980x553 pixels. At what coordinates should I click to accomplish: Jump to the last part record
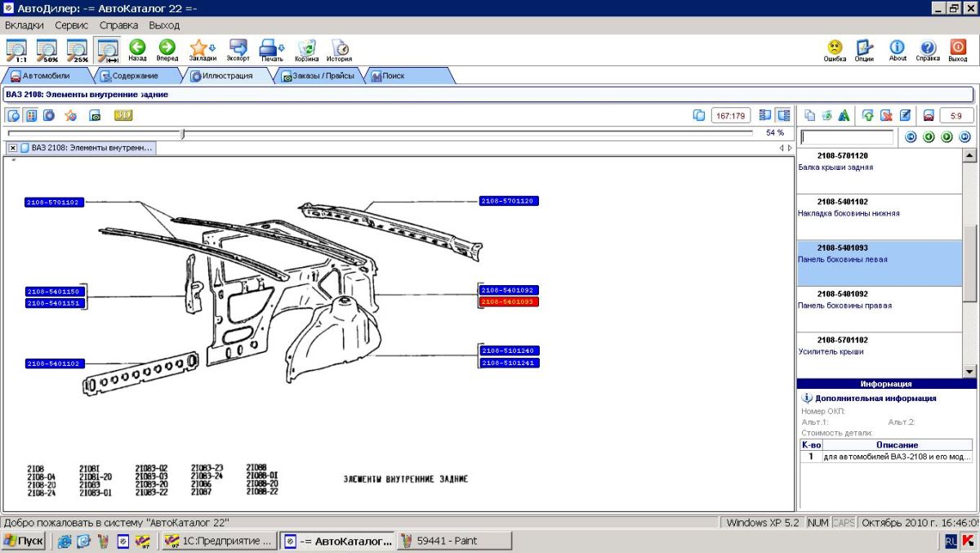964,137
